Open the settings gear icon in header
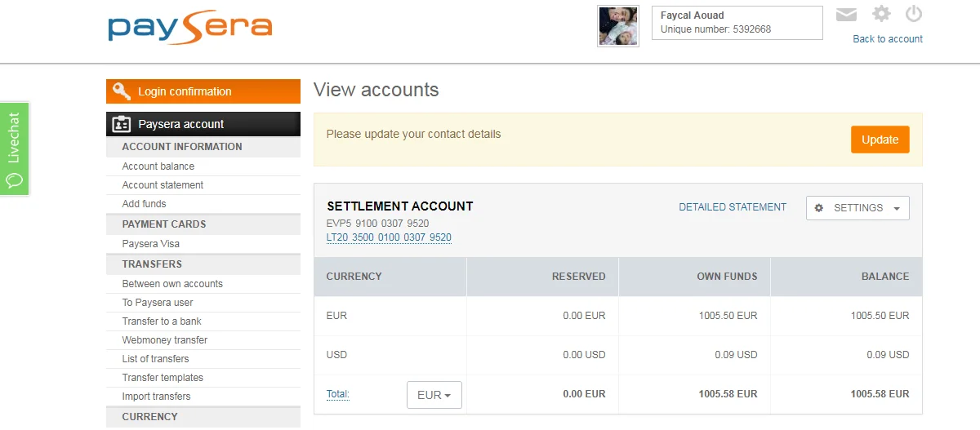 point(881,14)
